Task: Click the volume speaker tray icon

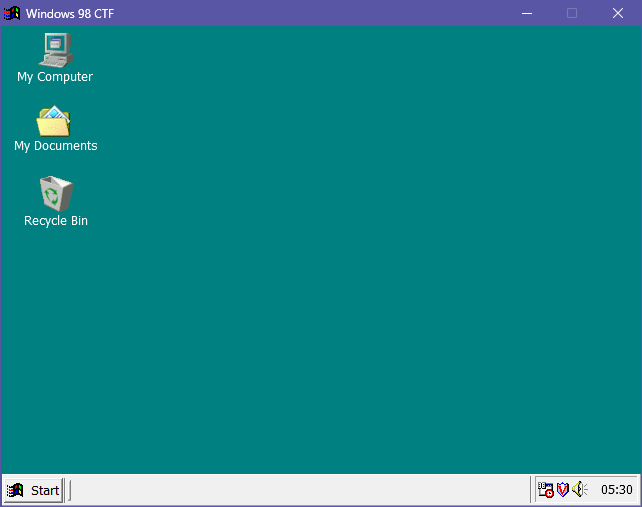Action: point(580,489)
